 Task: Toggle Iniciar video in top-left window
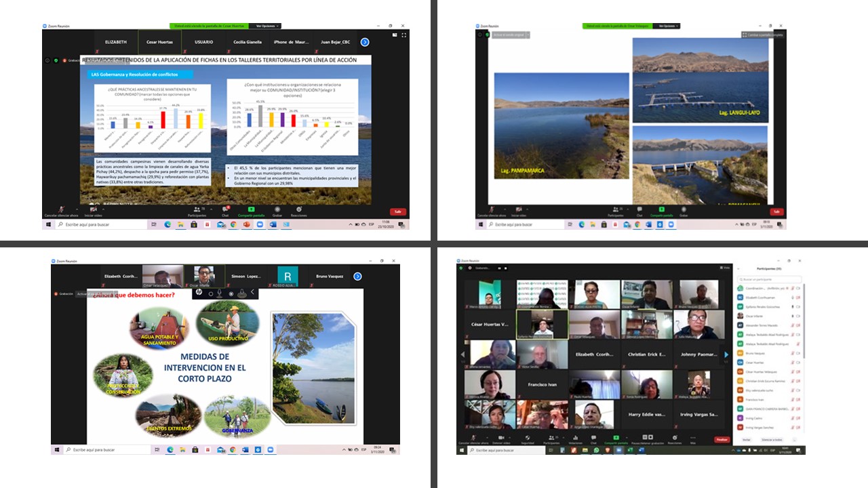(x=93, y=211)
